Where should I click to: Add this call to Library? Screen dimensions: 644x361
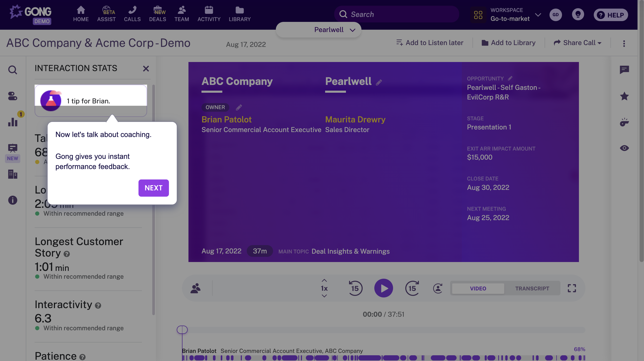click(x=508, y=43)
